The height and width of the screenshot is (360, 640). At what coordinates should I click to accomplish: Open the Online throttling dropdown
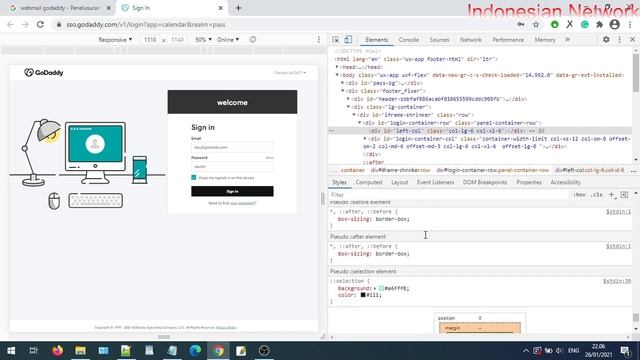[x=228, y=40]
